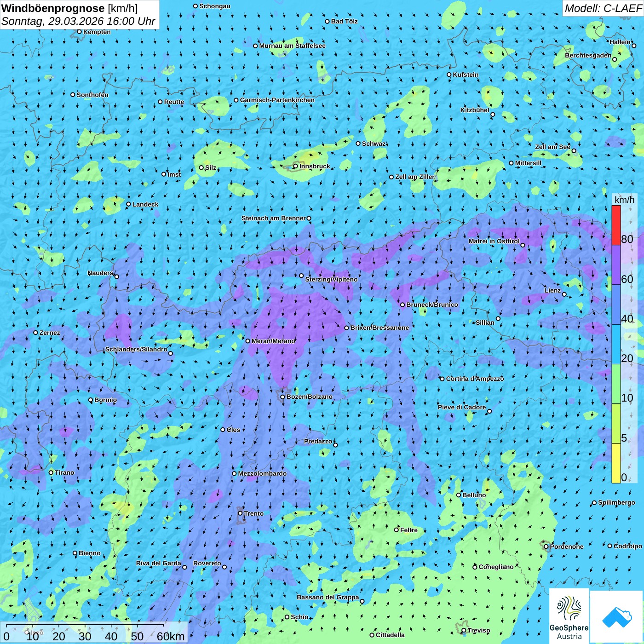The height and width of the screenshot is (644, 644).
Task: Click the Belluno location dot
Action: [459, 495]
